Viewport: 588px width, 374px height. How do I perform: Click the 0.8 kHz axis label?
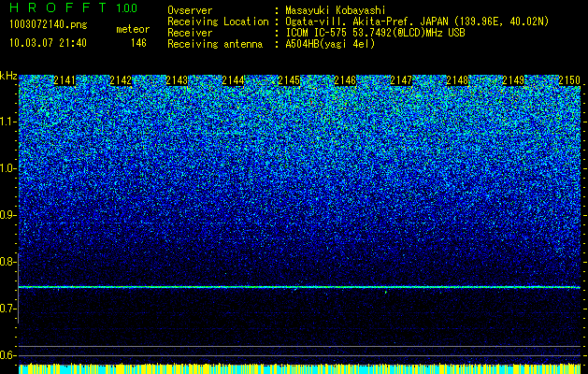pyautogui.click(x=7, y=262)
